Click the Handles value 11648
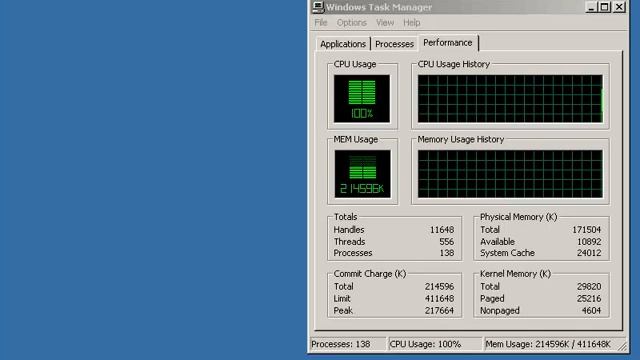Viewport: 640px width, 360px height. point(442,230)
